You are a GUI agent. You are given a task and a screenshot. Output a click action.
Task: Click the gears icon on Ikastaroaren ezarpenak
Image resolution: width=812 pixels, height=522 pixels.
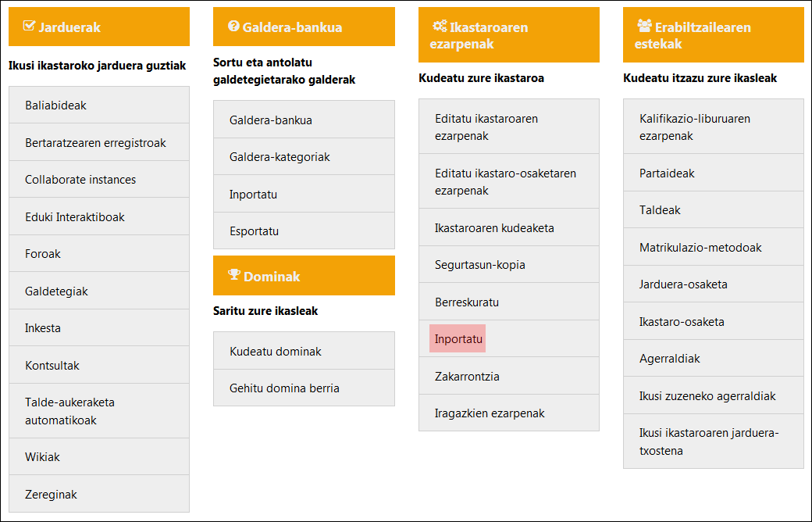[440, 26]
